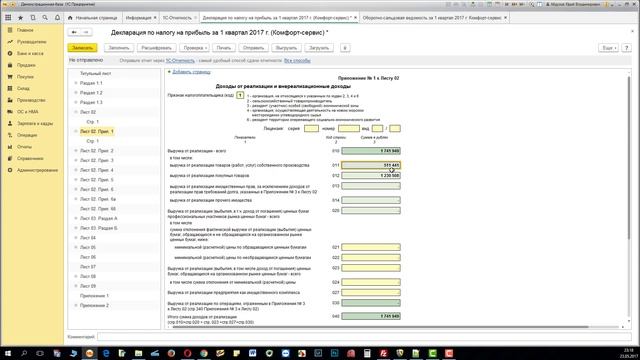640x360 pixels.
Task: Collapse Лист 02 node in tree
Action: click(76, 112)
